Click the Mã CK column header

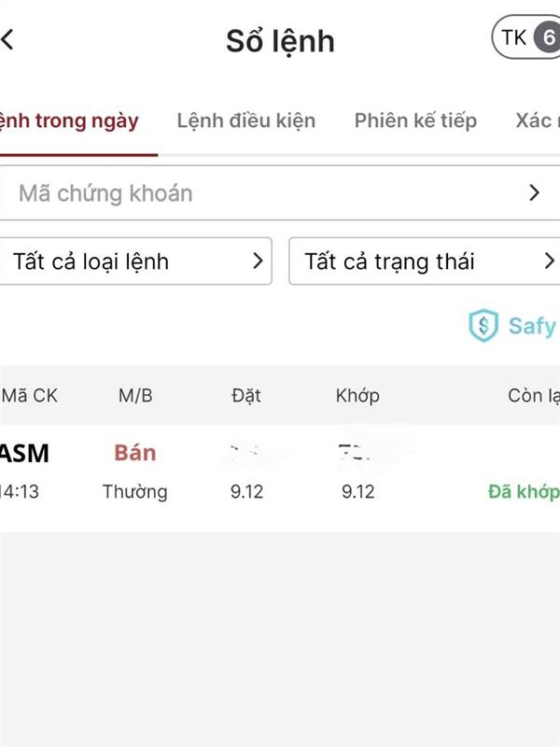click(30, 396)
